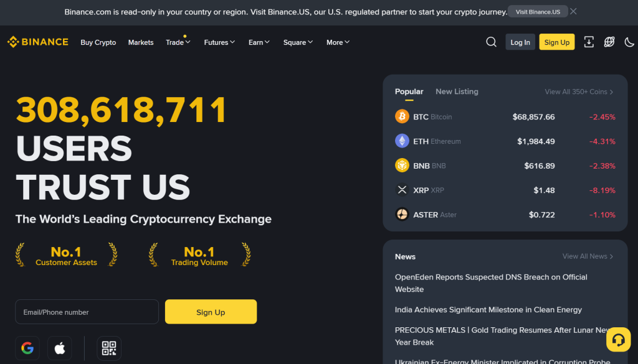The width and height of the screenshot is (638, 364).
Task: Toggle dark mode moon icon
Action: coord(629,42)
